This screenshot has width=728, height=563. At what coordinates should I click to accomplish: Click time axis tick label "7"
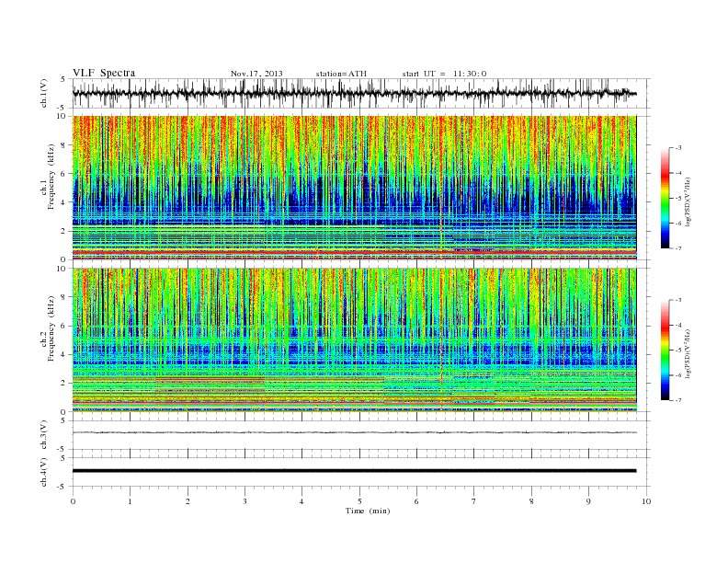coord(474,501)
